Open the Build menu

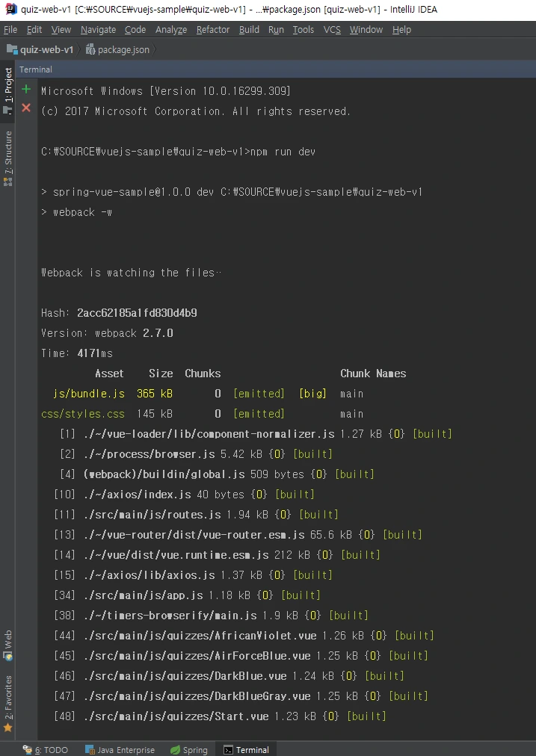click(249, 30)
